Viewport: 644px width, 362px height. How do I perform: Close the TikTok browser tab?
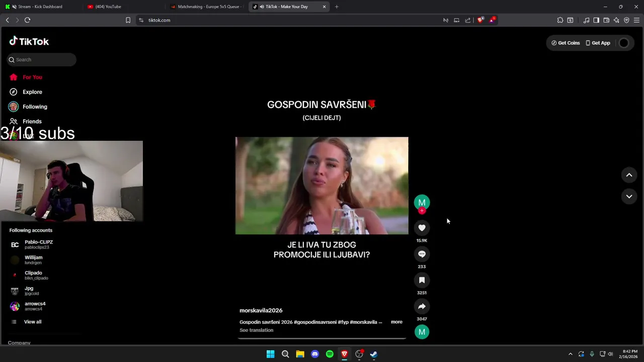tap(324, 7)
